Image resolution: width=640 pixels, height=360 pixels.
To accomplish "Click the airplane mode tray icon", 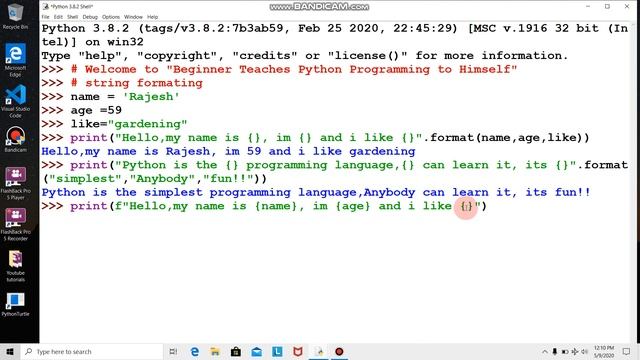I will pos(575,351).
